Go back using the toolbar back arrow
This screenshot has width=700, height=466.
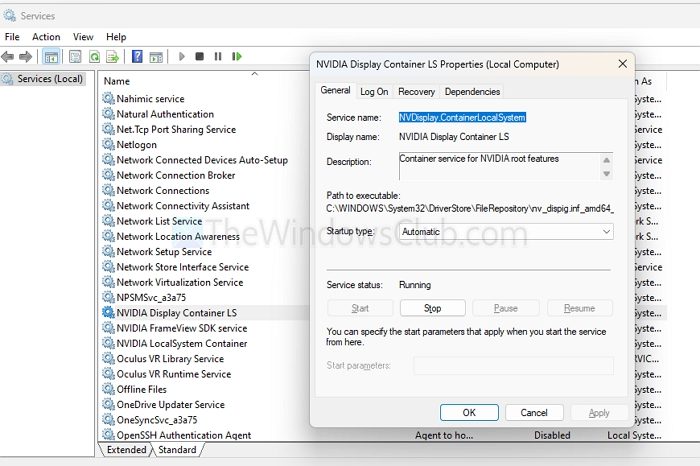pos(8,57)
